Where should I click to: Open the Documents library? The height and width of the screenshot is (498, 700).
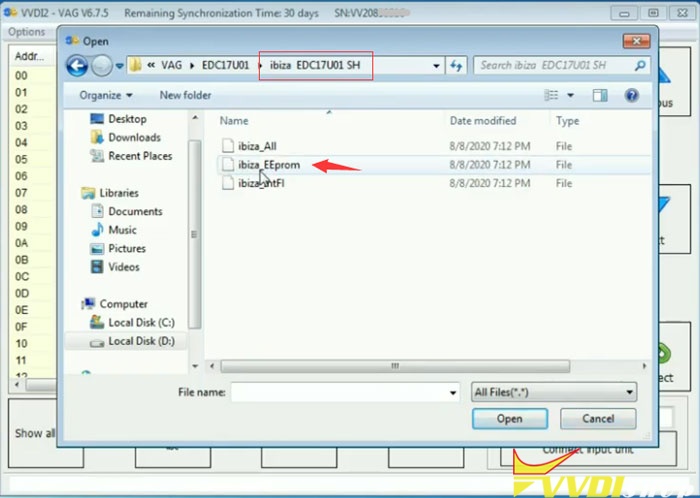coord(127,211)
